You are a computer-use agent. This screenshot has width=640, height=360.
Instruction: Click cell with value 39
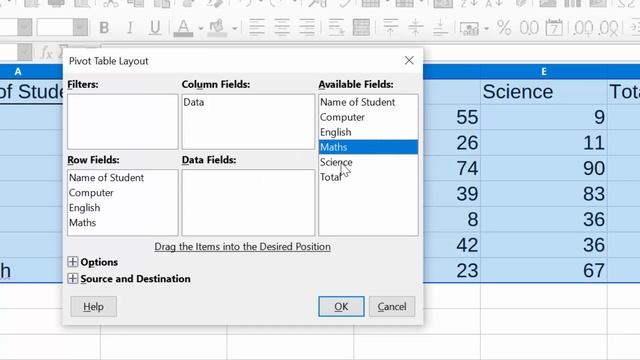[x=452, y=193]
